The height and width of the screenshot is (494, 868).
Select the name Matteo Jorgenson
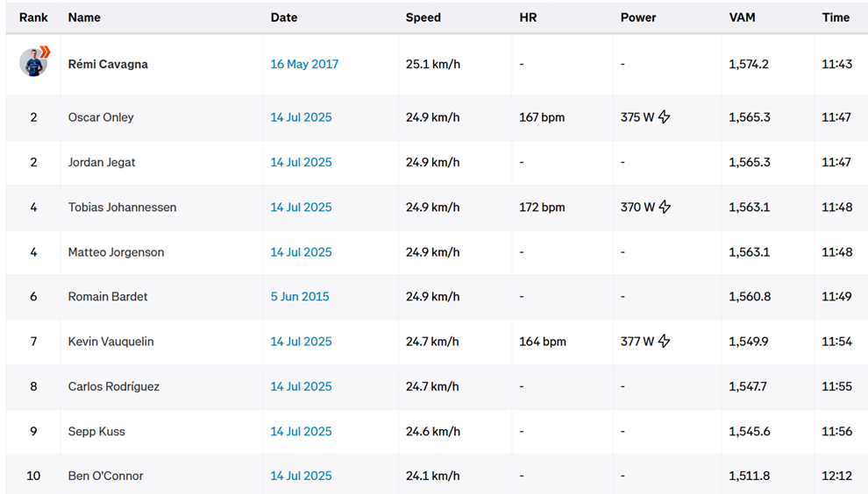tap(117, 251)
